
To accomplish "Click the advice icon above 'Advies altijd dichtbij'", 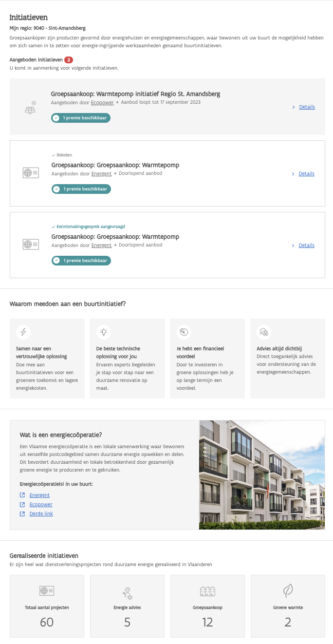I will (264, 332).
